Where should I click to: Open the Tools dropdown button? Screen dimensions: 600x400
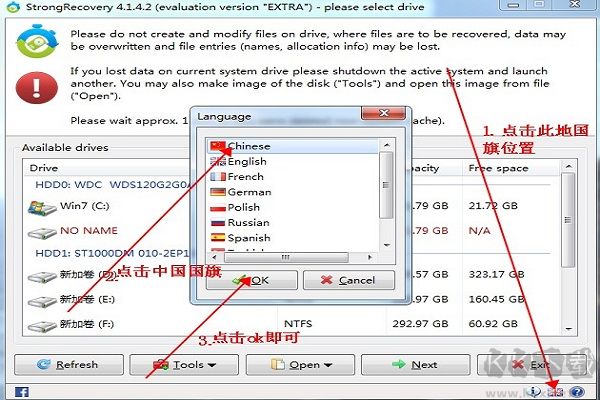[x=184, y=364]
